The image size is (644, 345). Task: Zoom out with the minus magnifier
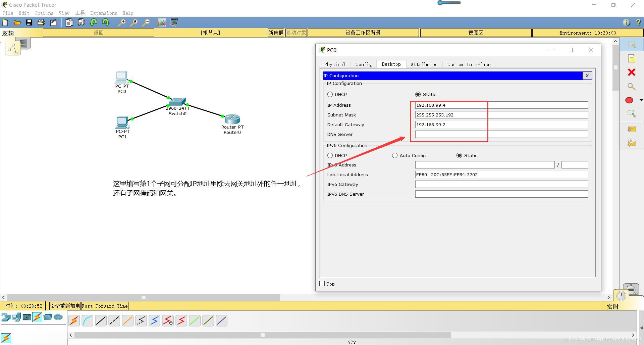click(146, 22)
